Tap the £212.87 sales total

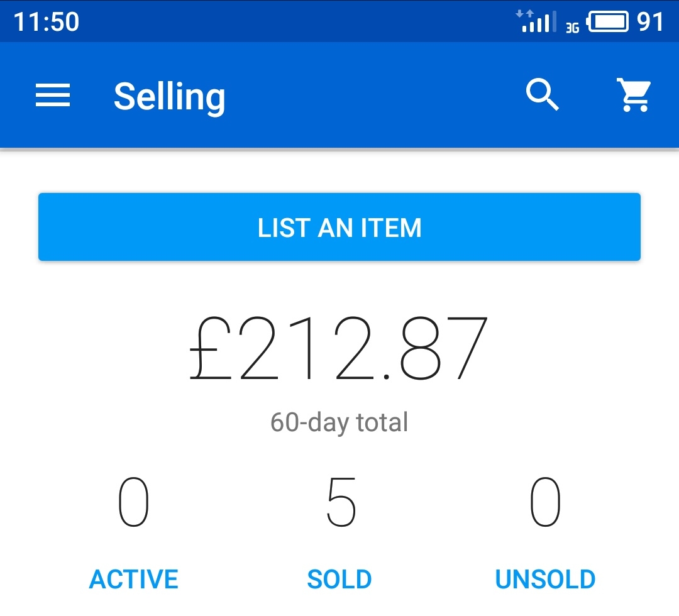[x=339, y=348]
